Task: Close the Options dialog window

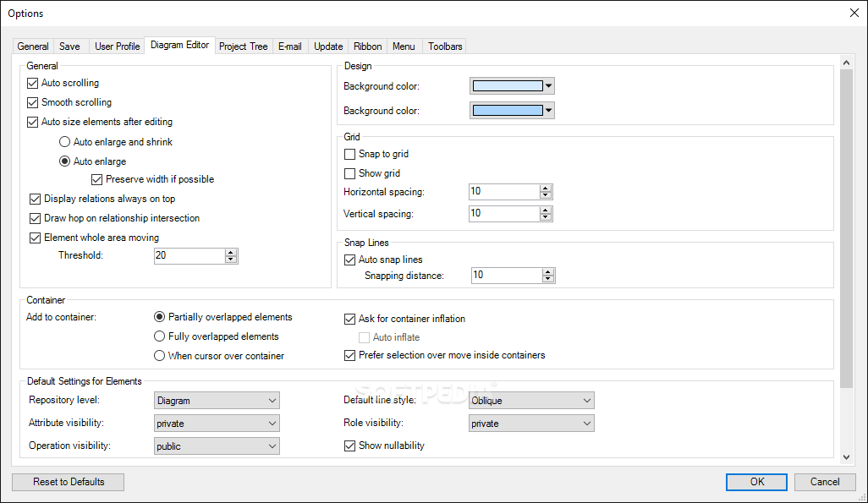Action: click(x=853, y=13)
